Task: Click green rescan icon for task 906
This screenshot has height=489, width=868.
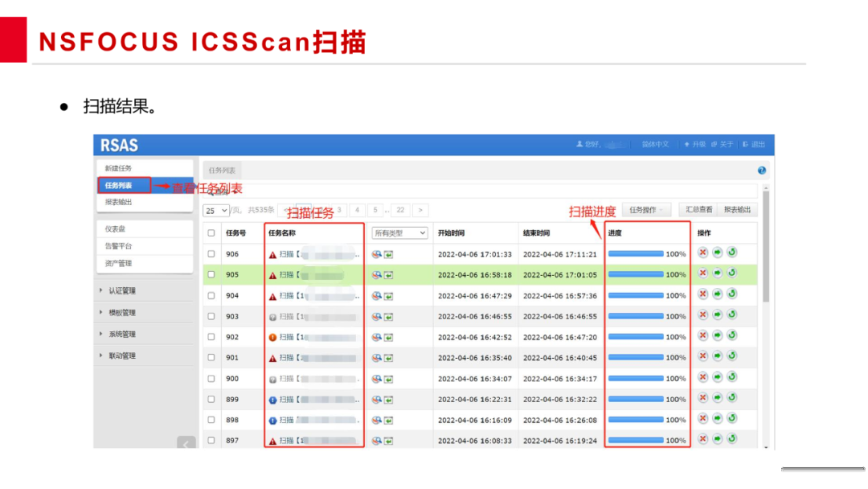Action: (732, 253)
